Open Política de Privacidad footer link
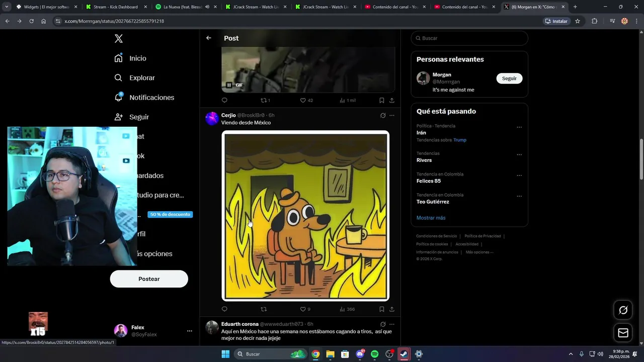Screen dimensions: 644x362 point(482,236)
